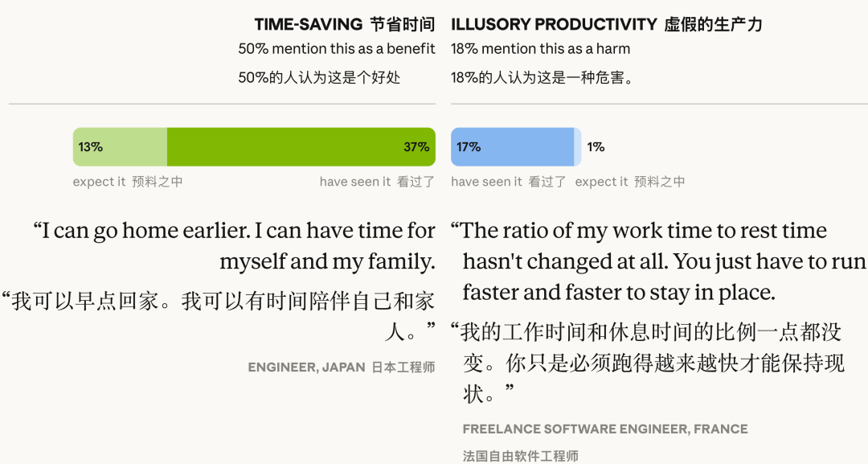Viewport: 868px width, 464px height.
Task: Click the 'ENGINEER, JAPAN 日本工程师' attribution
Action: (342, 368)
